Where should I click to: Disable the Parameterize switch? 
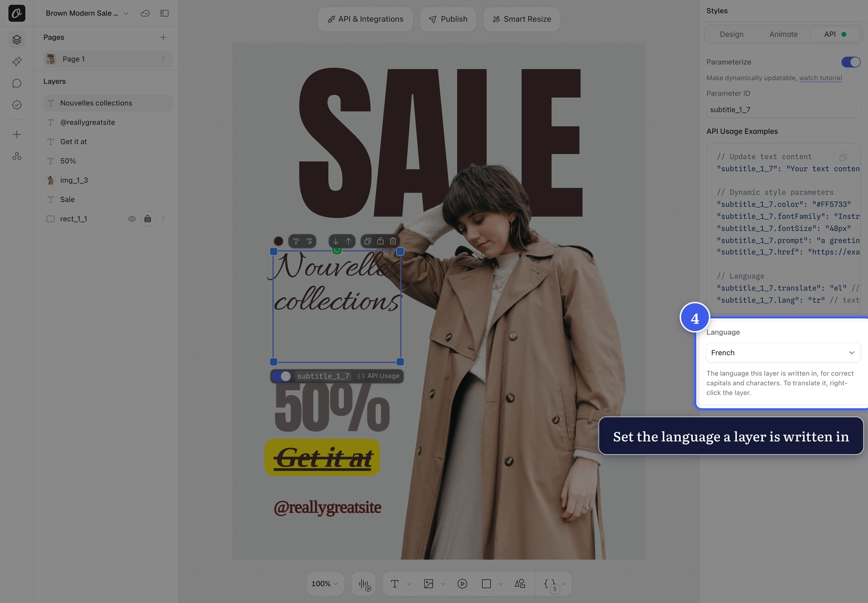pos(851,62)
